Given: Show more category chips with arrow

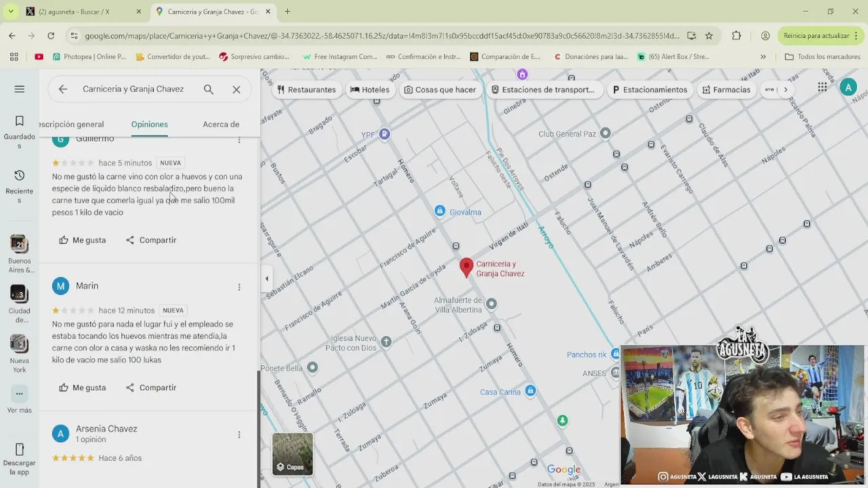Looking at the screenshot, I should point(785,89).
